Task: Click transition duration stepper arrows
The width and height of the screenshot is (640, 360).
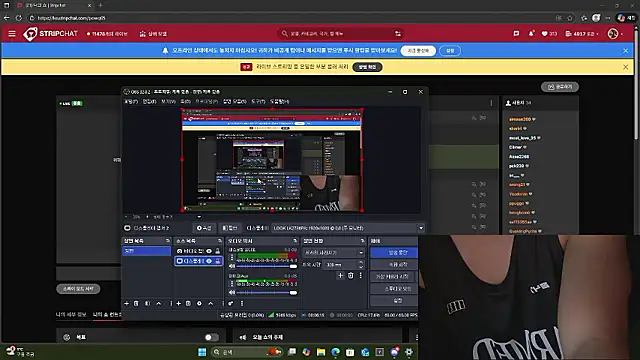Action: (x=361, y=264)
